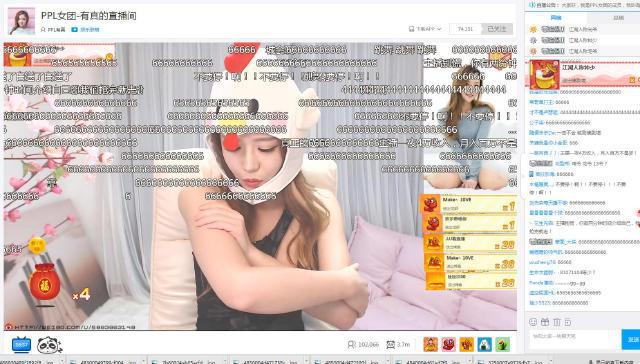Screen dimensions: 640x364
Task: Clear chat with the trash can icon
Action: [x=557, y=322]
